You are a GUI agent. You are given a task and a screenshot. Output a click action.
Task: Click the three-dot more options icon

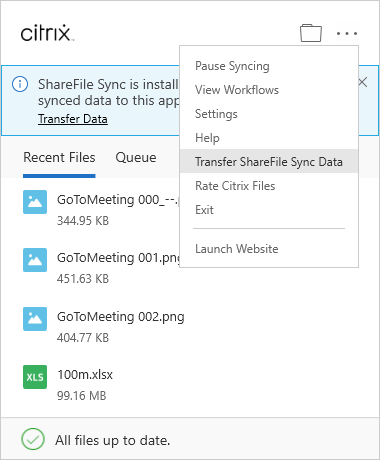coord(347,33)
